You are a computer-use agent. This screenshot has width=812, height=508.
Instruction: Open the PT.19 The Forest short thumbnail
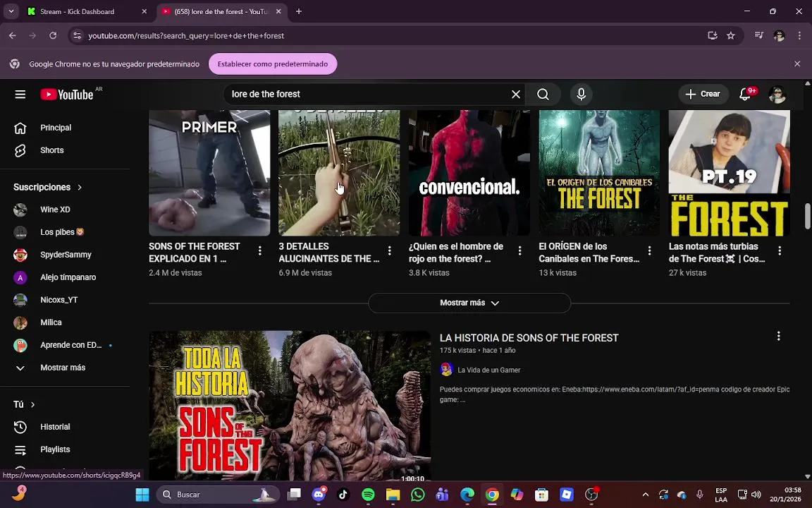pos(729,173)
